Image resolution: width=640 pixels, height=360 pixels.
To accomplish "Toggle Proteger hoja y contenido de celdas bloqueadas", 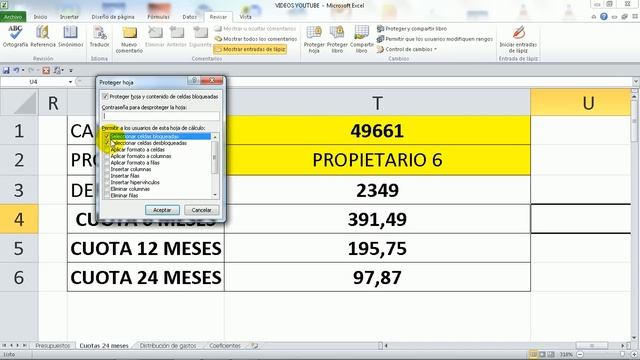I will (x=105, y=97).
